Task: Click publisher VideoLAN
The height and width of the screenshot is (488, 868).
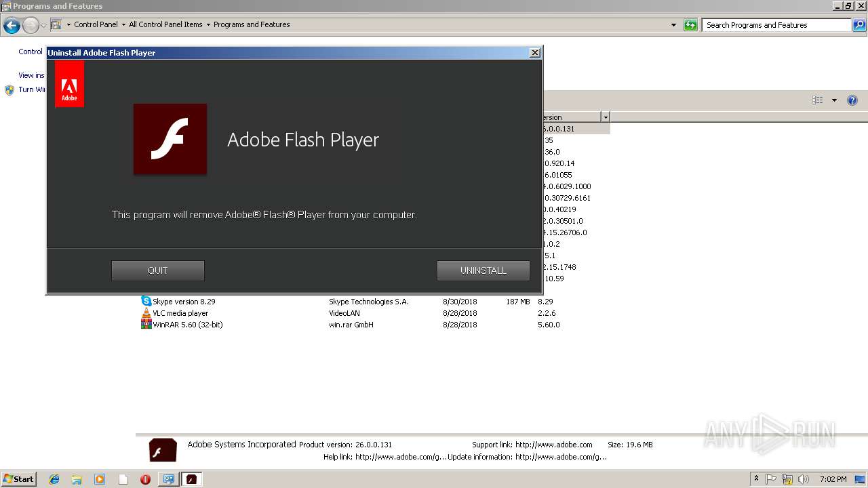Action: tap(344, 313)
